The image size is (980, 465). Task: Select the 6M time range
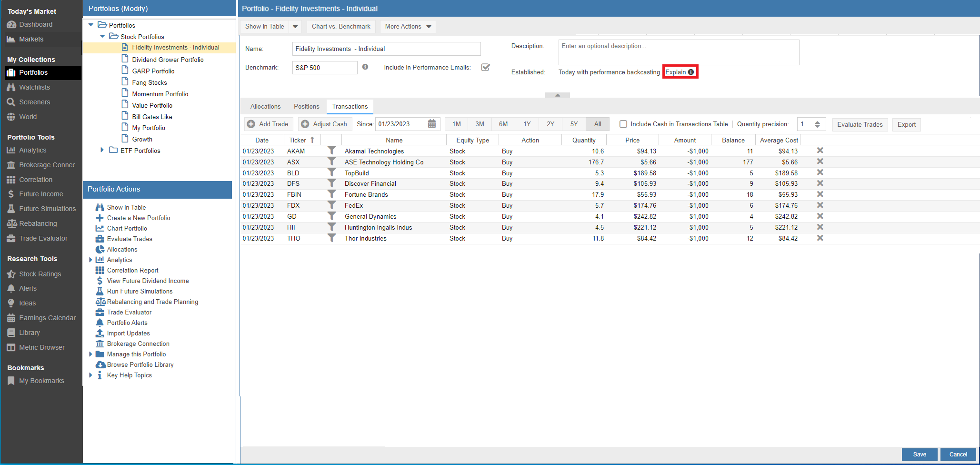[x=503, y=124]
